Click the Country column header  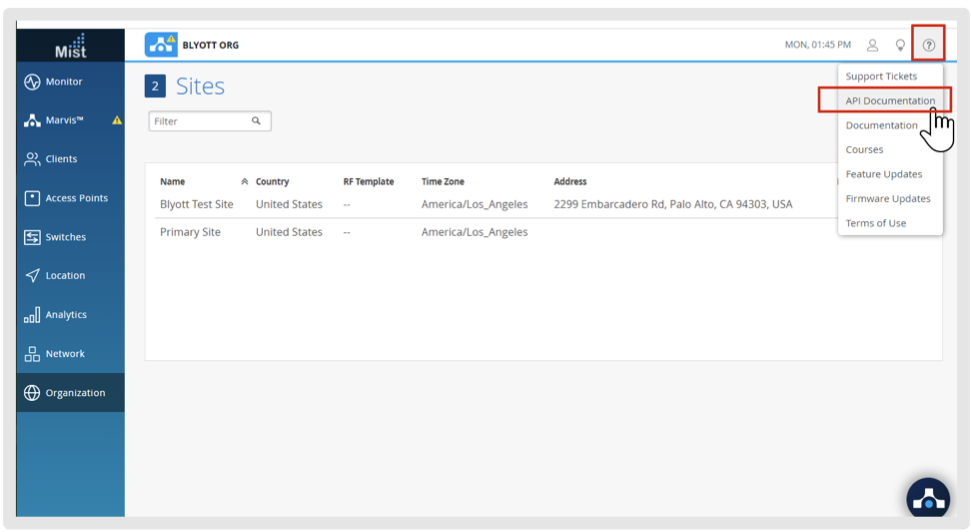point(272,182)
